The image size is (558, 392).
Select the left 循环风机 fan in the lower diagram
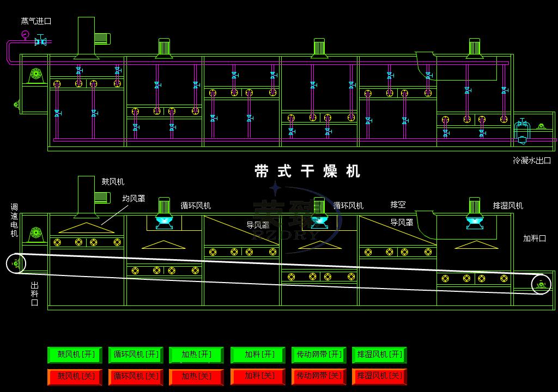(x=164, y=213)
